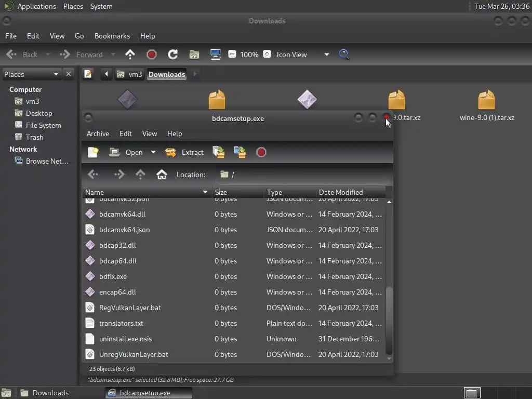Viewport: 532px width, 399px height.
Task: Select bdcap64.dll in the archive list
Action: (234, 261)
